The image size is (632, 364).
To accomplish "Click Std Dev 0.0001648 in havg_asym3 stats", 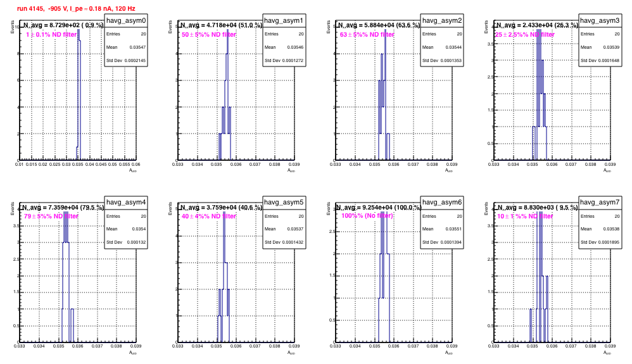I will [600, 61].
